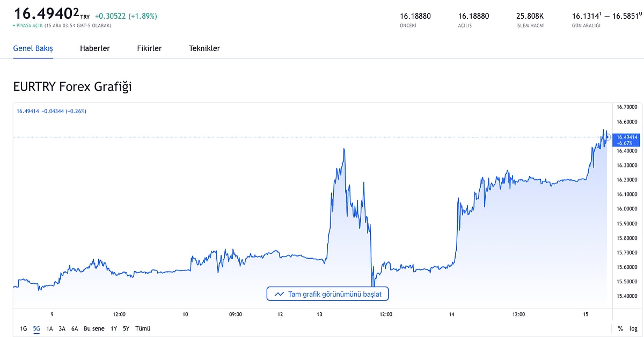This screenshot has height=337, width=644.
Task: Show the Tümü full history range
Action: pyautogui.click(x=143, y=328)
